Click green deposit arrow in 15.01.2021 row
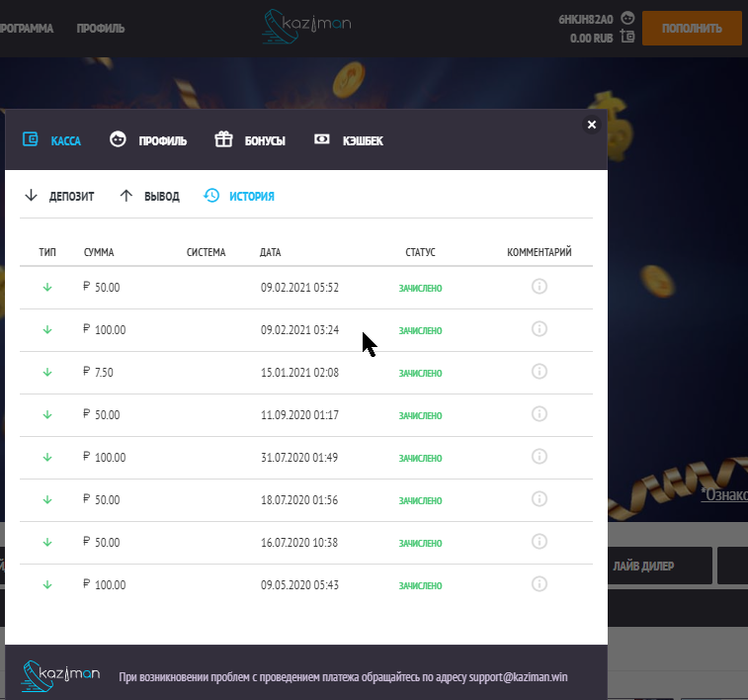 coord(47,372)
